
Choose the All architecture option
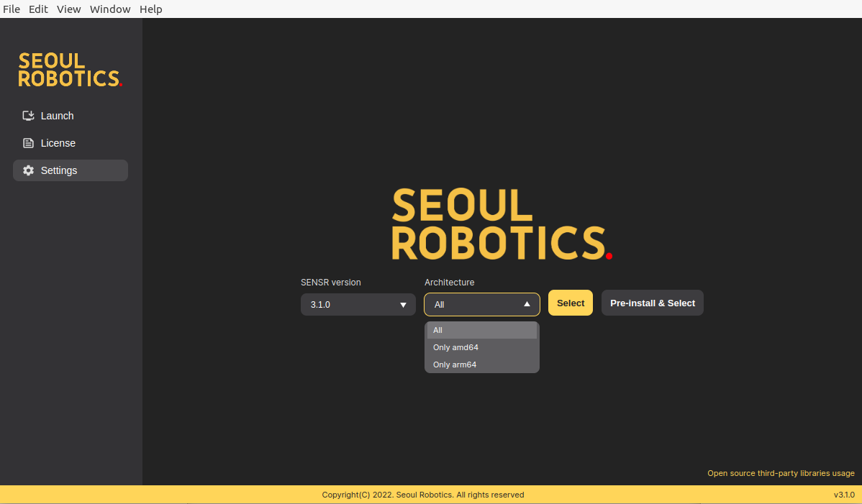click(x=481, y=330)
